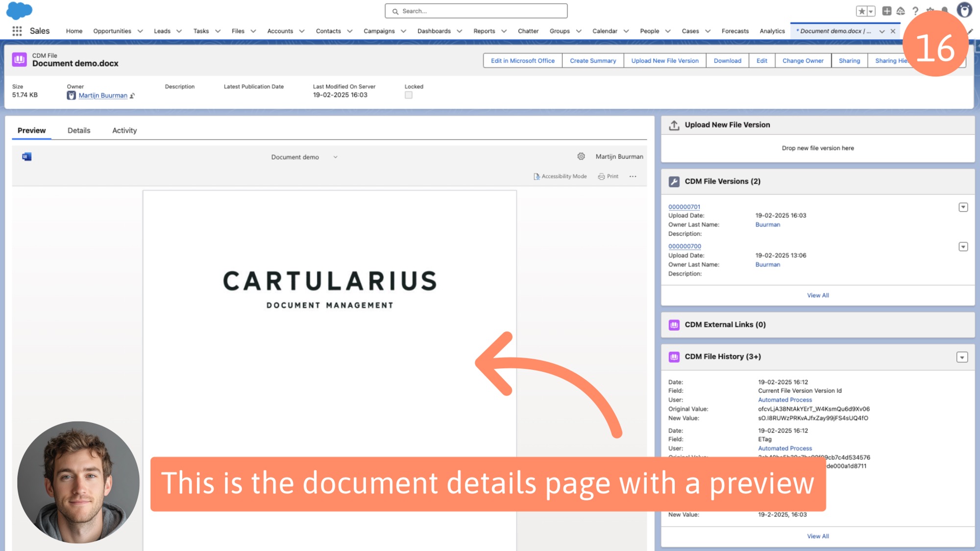Expand the Cases nav chevron
The width and height of the screenshot is (980, 551).
click(x=708, y=31)
